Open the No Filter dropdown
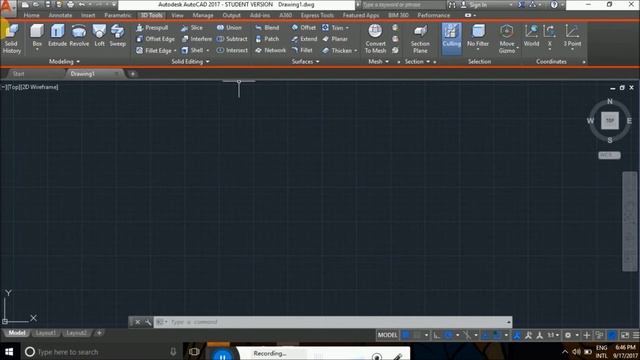640x360 pixels. coord(478,49)
